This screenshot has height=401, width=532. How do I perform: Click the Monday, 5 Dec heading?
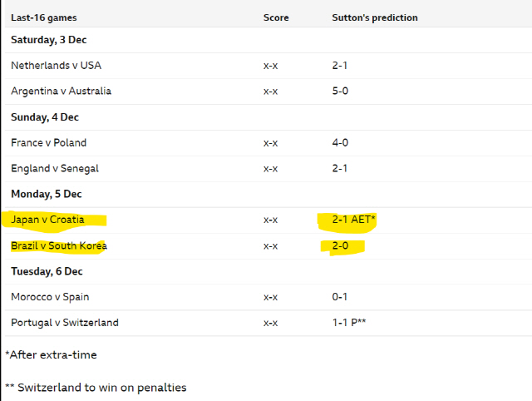point(47,194)
